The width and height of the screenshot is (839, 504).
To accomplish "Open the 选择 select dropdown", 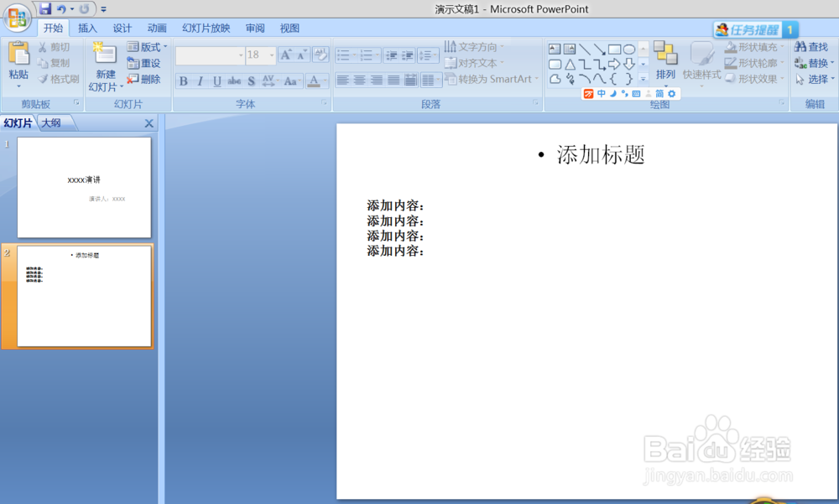I will (815, 79).
